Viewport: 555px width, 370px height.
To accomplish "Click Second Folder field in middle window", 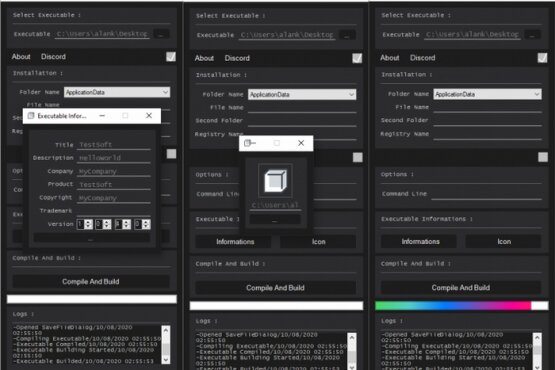I will coord(302,121).
